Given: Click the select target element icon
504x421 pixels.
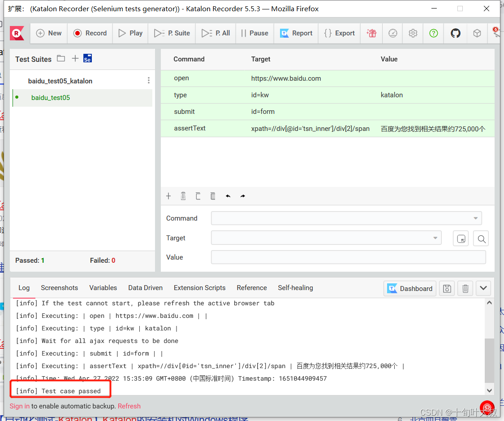Looking at the screenshot, I should (461, 239).
